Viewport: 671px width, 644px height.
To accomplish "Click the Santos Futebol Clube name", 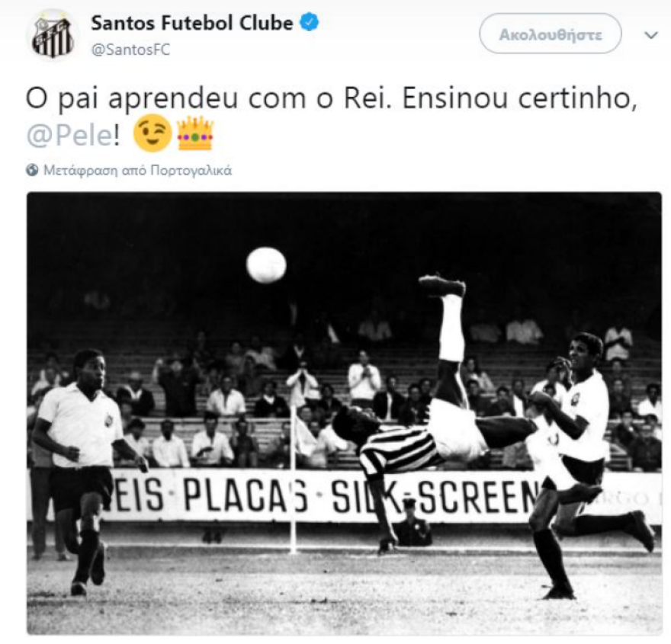I will (191, 23).
